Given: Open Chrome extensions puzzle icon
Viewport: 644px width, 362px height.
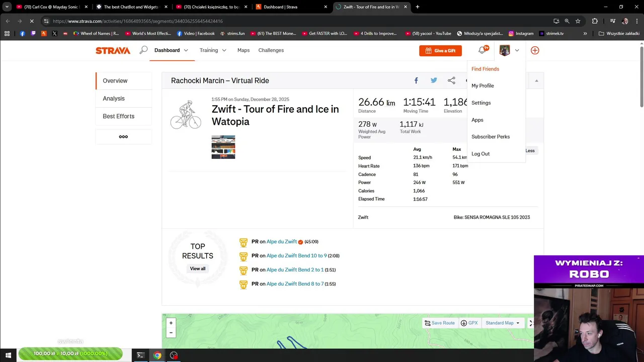Looking at the screenshot, I should [x=595, y=21].
